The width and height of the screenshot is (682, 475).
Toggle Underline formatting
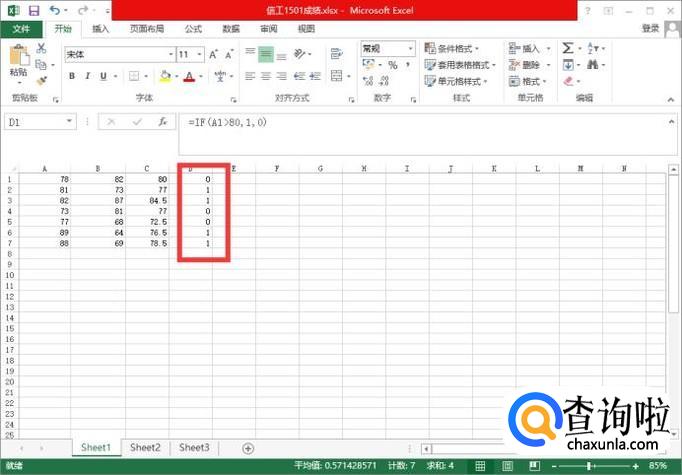click(103, 76)
